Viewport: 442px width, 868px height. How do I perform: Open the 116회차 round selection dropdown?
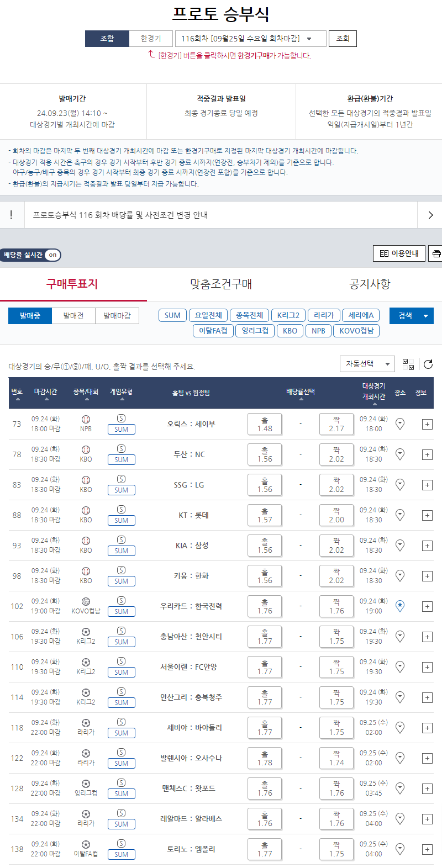(x=250, y=39)
